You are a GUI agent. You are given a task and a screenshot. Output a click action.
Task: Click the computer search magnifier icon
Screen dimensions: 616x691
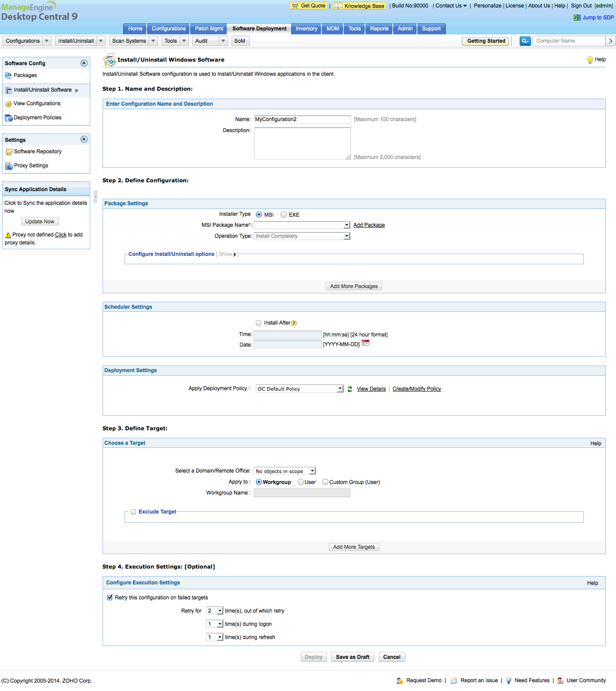525,41
